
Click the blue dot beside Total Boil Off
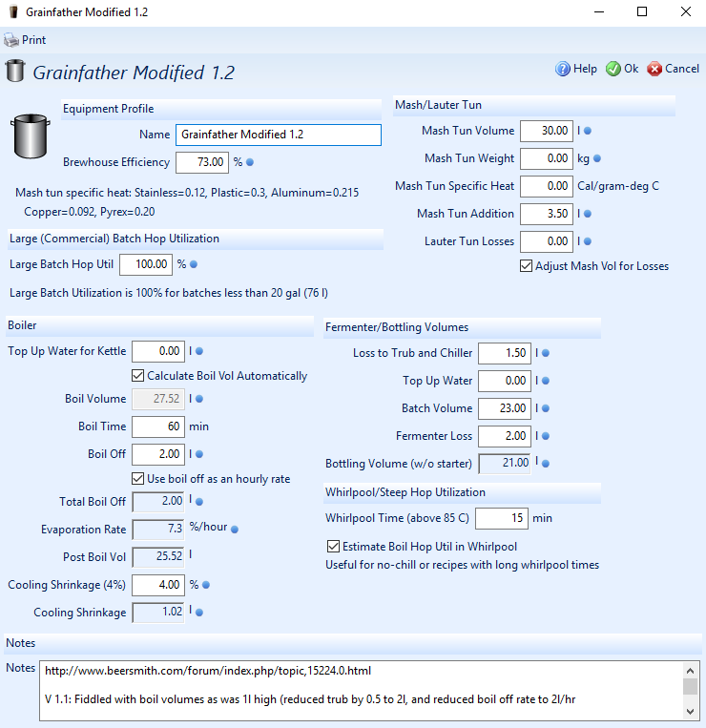[x=199, y=502]
